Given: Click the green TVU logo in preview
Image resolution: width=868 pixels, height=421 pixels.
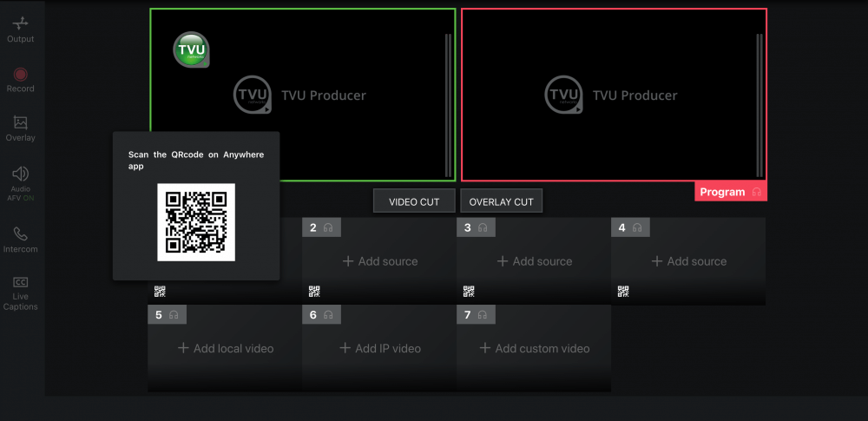Looking at the screenshot, I should [x=192, y=49].
